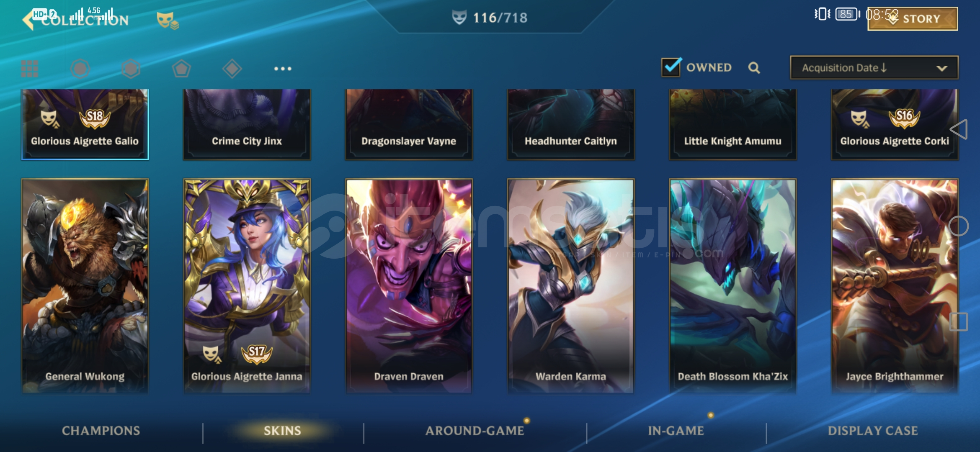
Task: Open the Acquisition Date sort dropdown
Action: pyautogui.click(x=874, y=68)
